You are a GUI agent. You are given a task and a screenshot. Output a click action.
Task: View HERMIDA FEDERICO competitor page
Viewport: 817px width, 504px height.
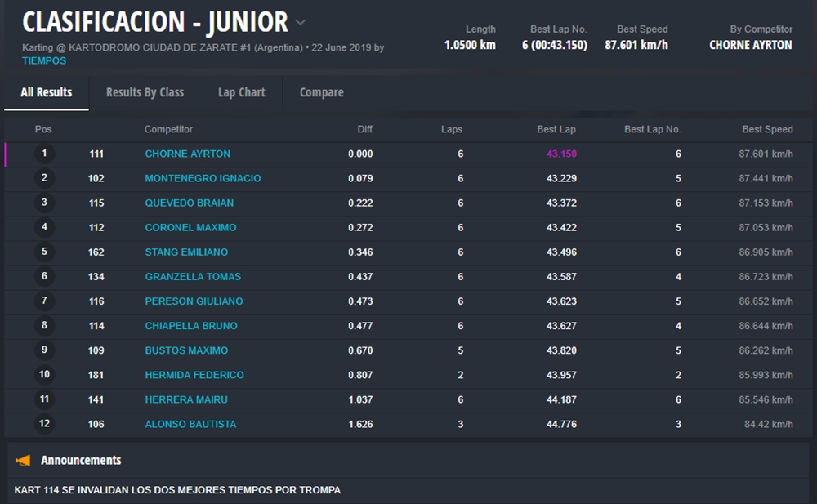194,375
